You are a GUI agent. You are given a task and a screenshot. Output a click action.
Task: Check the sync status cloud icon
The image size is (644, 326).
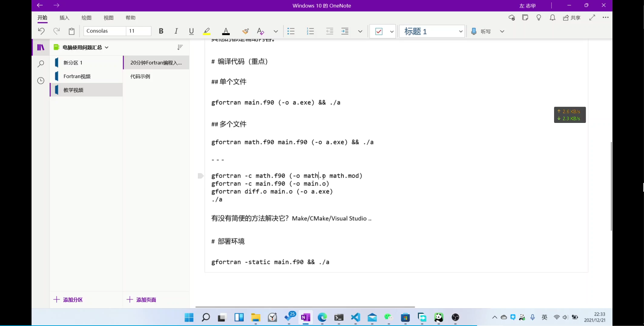(512, 18)
